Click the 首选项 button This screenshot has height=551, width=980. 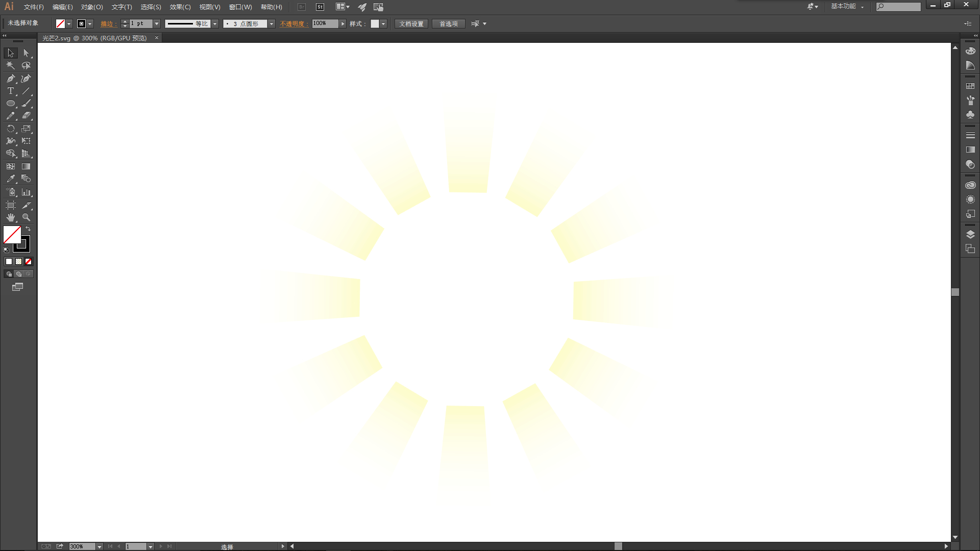pos(448,24)
